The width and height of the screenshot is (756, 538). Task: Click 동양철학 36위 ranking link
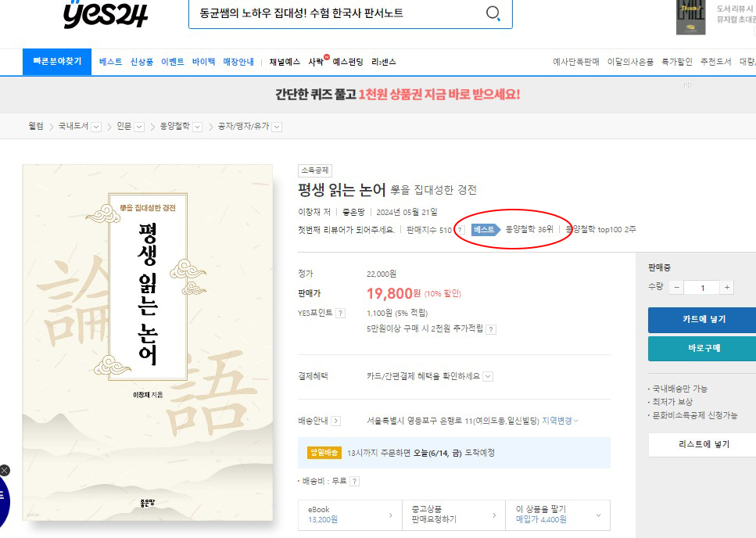[x=529, y=229]
